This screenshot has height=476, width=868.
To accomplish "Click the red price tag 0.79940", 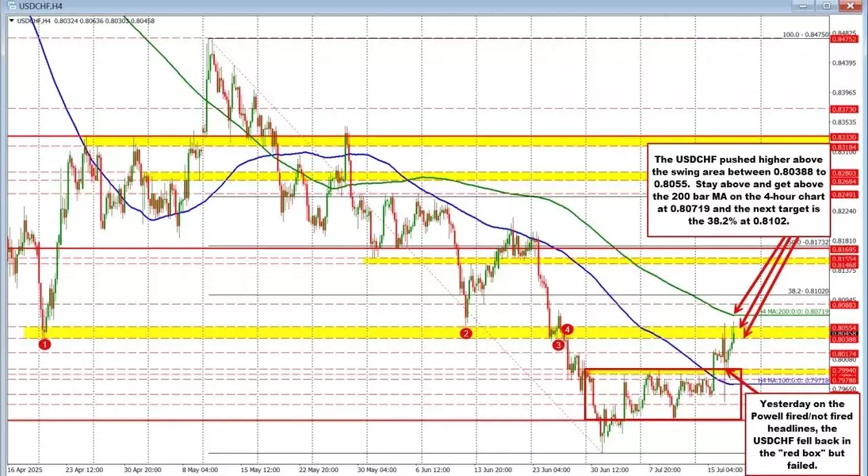I will pyautogui.click(x=843, y=370).
